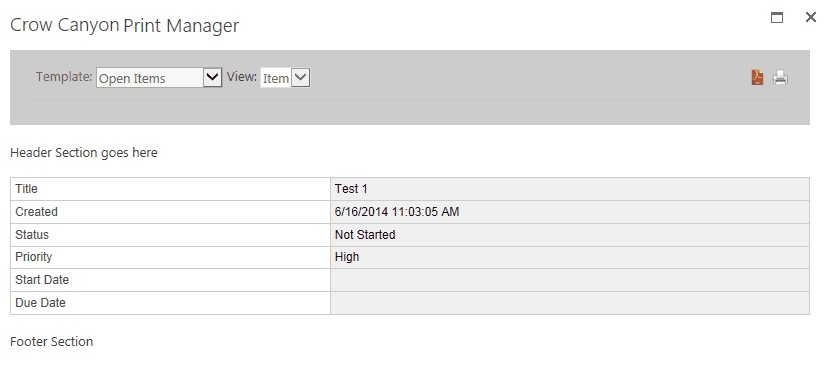Screen dimensions: 827x377
Task: Print with the printer icon
Action: pyautogui.click(x=780, y=78)
